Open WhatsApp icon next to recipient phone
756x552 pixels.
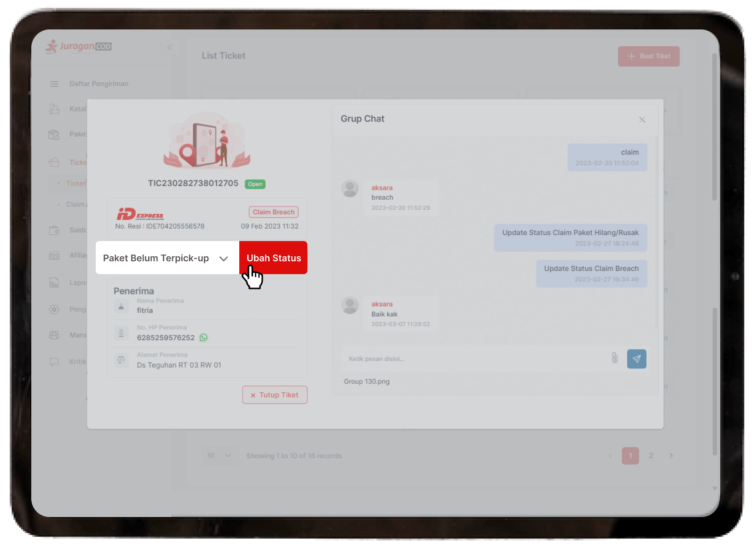(203, 338)
